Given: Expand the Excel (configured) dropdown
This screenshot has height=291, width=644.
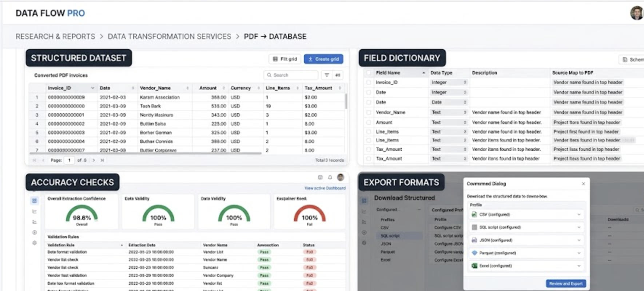Looking at the screenshot, I should [x=527, y=266].
